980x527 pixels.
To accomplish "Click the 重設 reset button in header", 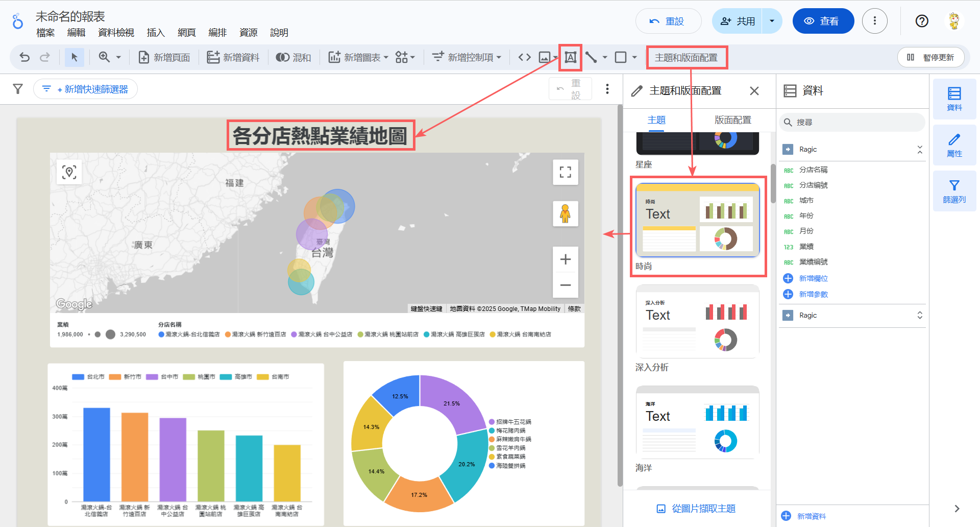I will (x=668, y=21).
